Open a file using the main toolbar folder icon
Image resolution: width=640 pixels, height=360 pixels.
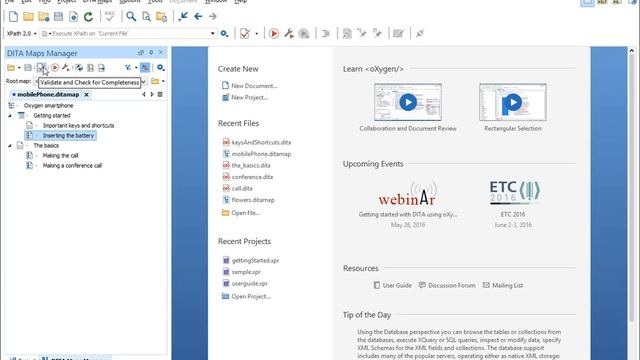28,16
